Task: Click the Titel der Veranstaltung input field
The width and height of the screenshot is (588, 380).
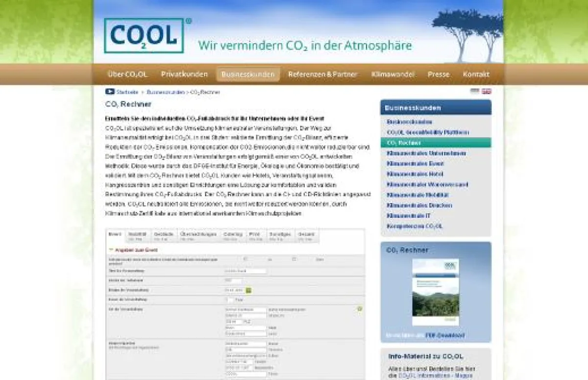Action: pos(245,271)
